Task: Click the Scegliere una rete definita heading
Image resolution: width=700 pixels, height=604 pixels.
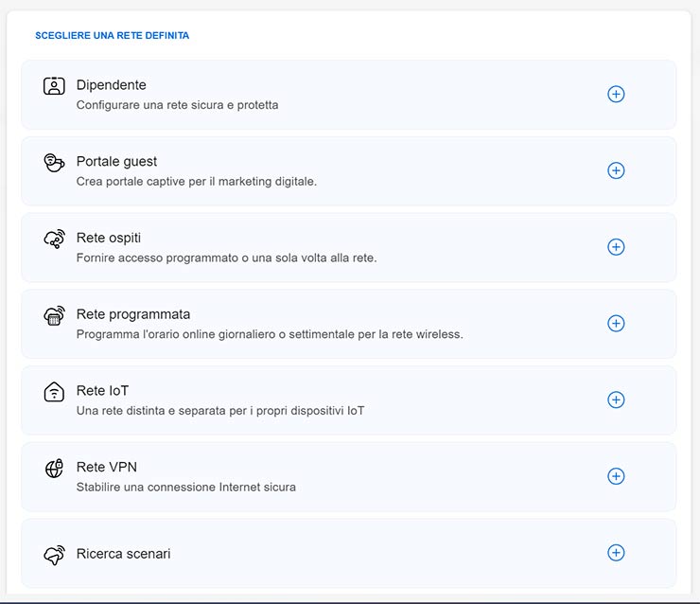Action: point(112,36)
